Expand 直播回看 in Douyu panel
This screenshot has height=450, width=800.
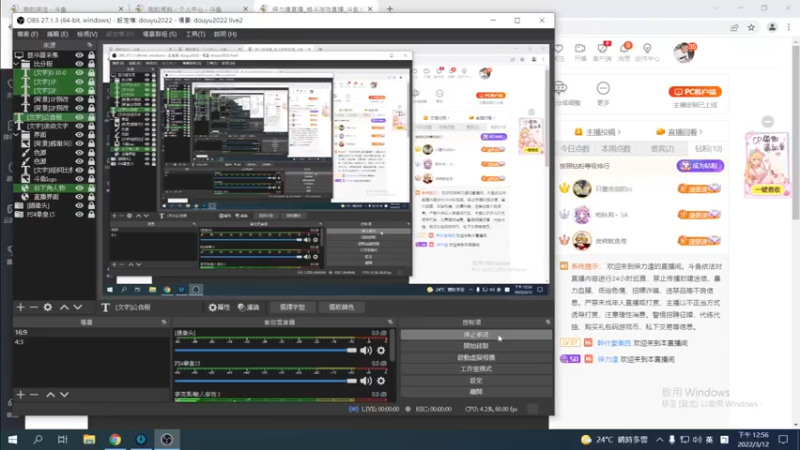(680, 132)
